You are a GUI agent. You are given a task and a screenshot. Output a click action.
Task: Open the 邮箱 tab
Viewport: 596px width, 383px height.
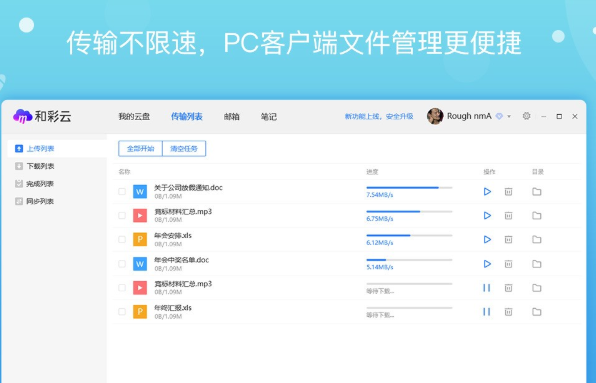pos(231,116)
